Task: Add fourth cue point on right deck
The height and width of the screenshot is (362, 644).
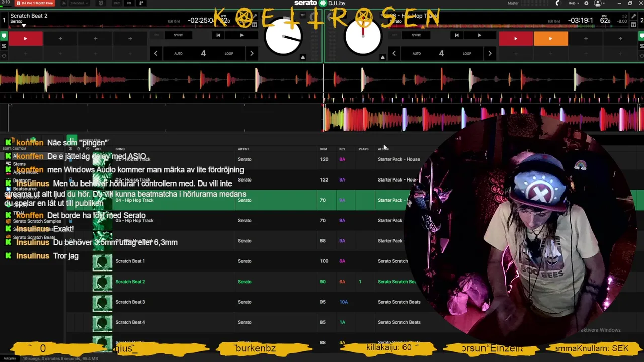Action: tap(620, 39)
